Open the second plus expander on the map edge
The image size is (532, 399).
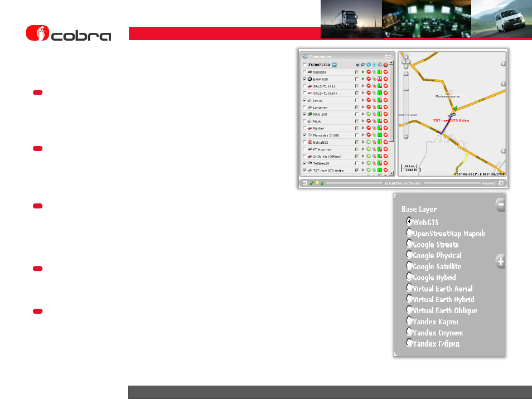503,84
